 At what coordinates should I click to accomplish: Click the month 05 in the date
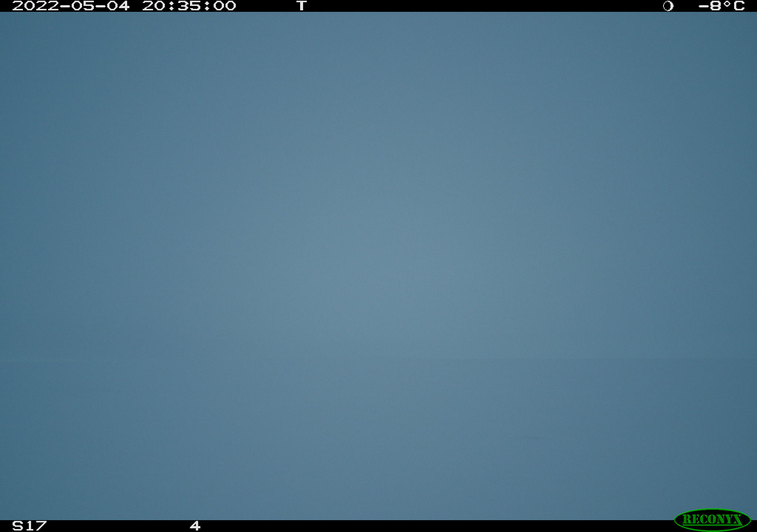click(x=83, y=6)
